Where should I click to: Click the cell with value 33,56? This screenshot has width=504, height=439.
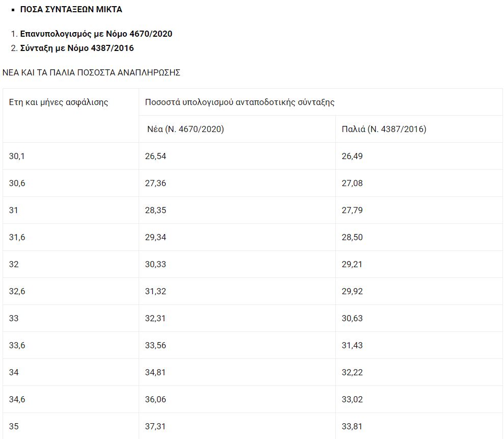click(237, 345)
